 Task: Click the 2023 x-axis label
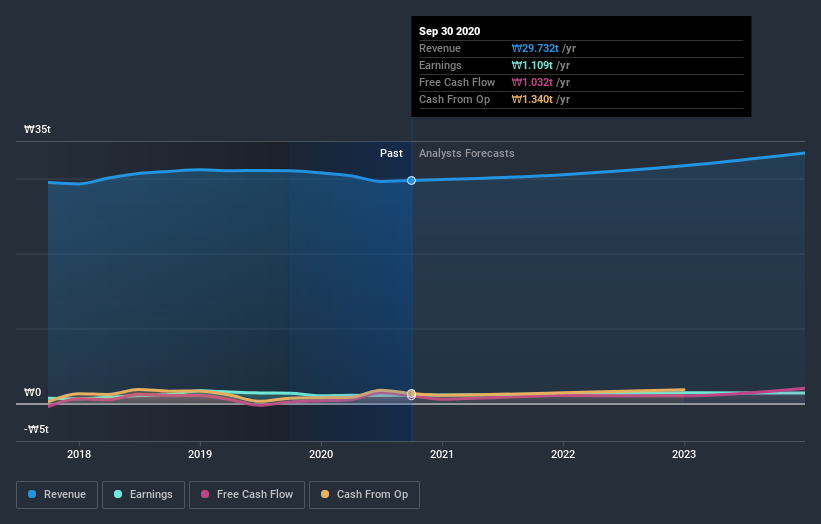click(x=684, y=454)
